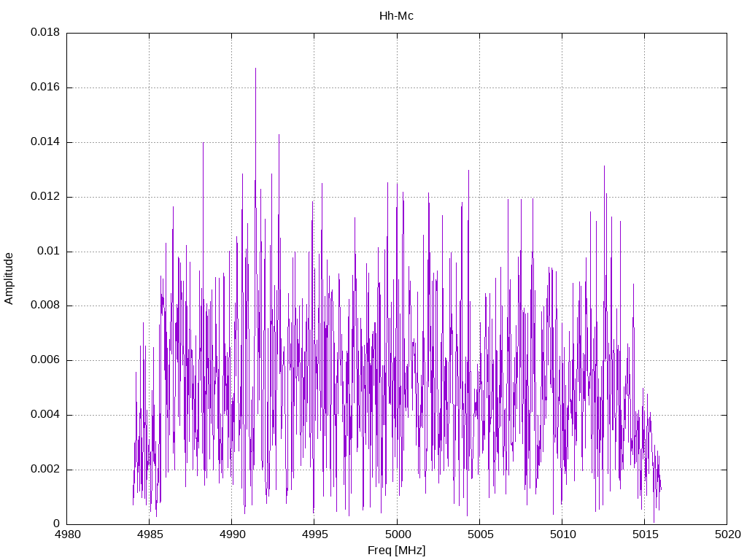Image resolution: width=747 pixels, height=560 pixels.
Task: Click x-axis tick label 4990
Action: click(232, 534)
